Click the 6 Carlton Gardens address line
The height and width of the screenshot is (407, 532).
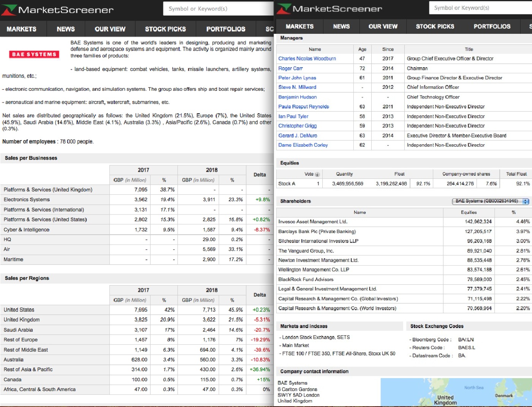297,389
